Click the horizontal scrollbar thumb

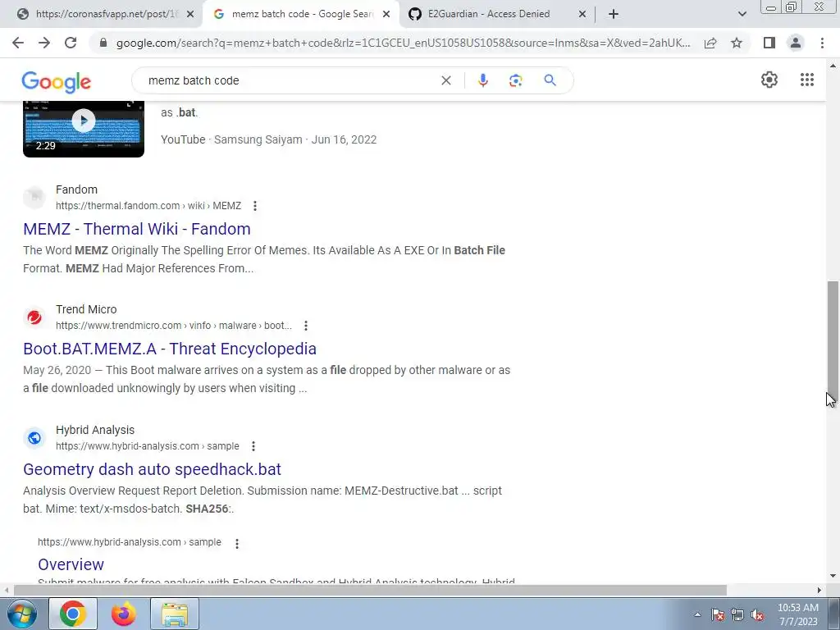[x=370, y=591]
